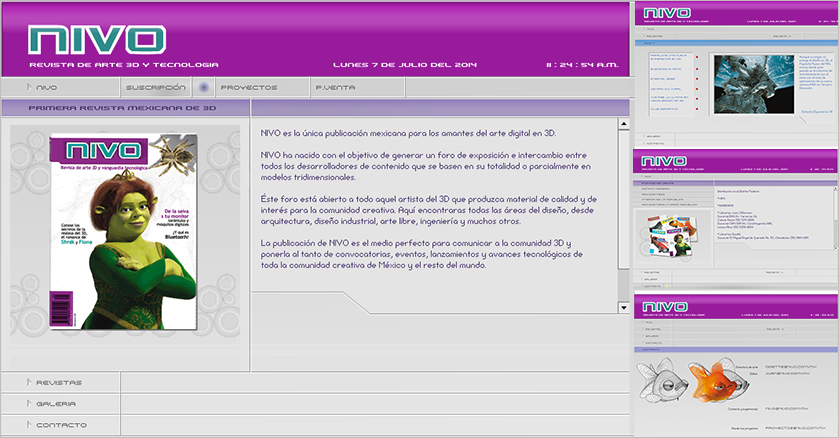
Task: Click the arrow icon next to Contacto
Action: pyautogui.click(x=29, y=425)
